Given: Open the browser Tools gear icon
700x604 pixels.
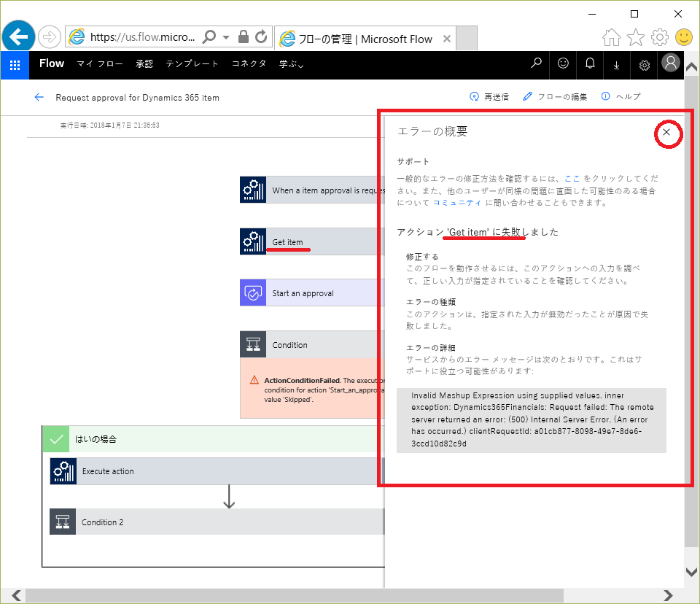Looking at the screenshot, I should pos(659,37).
